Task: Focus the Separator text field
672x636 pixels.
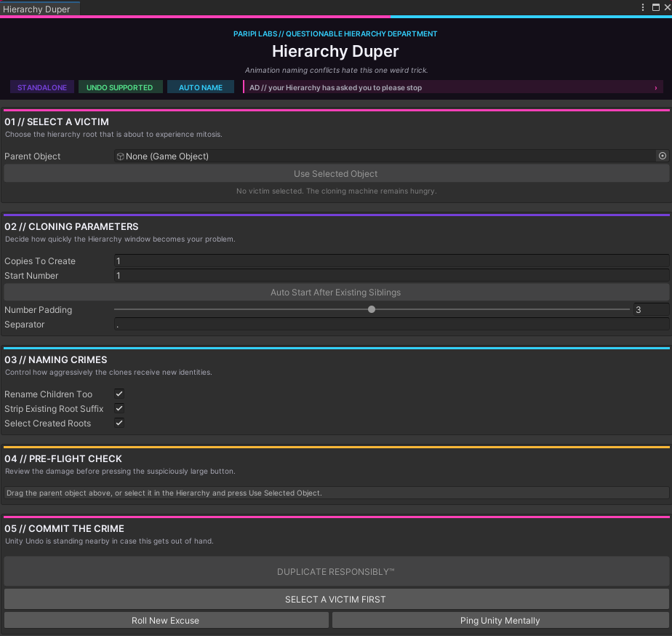Action: (392, 325)
